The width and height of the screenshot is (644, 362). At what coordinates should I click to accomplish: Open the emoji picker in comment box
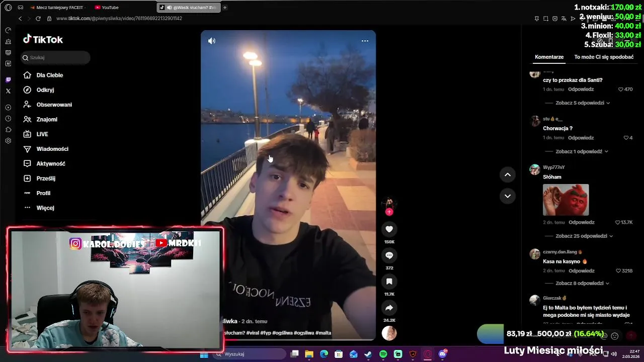pyautogui.click(x=614, y=336)
